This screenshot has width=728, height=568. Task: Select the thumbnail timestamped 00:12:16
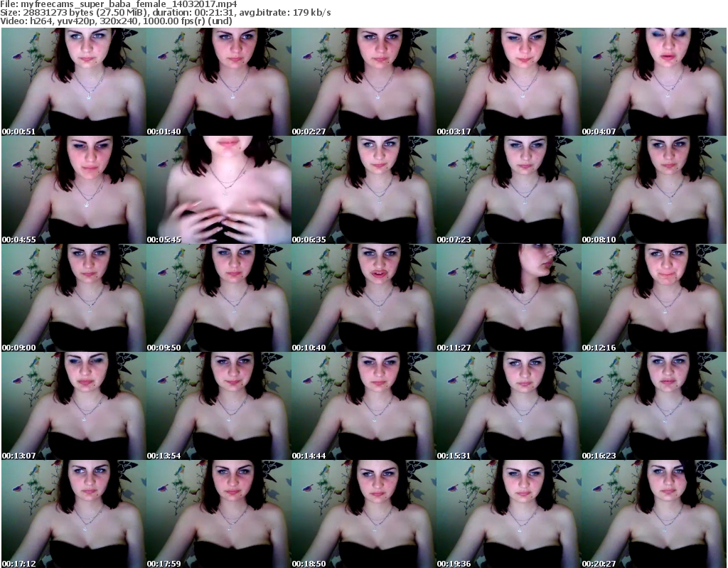pyautogui.click(x=654, y=298)
